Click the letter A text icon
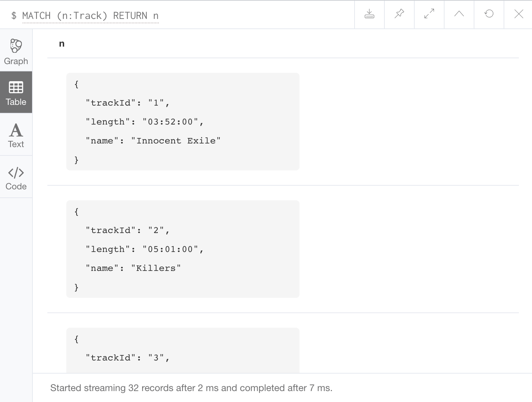532x402 pixels. coord(16,130)
